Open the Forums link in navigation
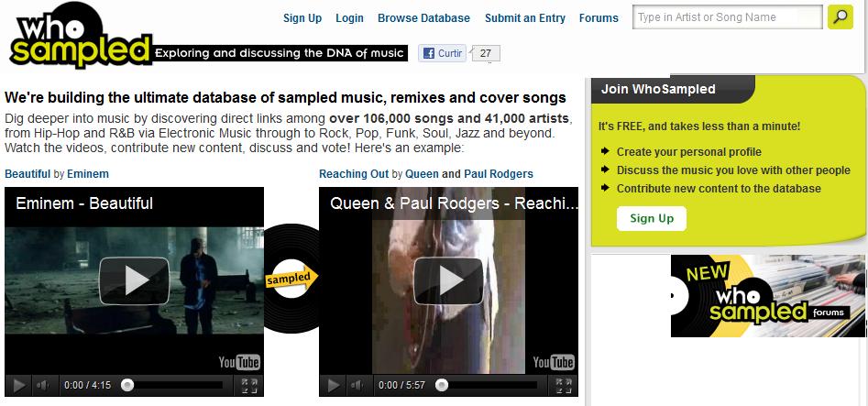 click(x=599, y=17)
